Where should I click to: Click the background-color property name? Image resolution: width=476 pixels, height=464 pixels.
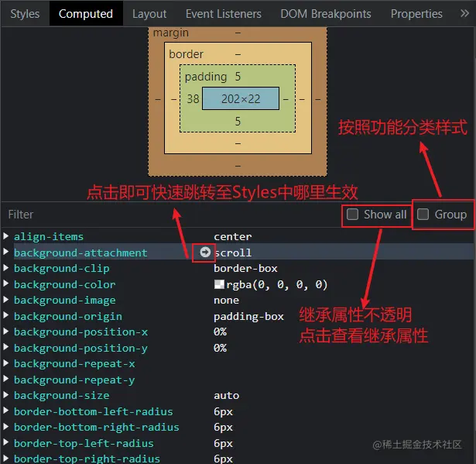pyautogui.click(x=65, y=284)
